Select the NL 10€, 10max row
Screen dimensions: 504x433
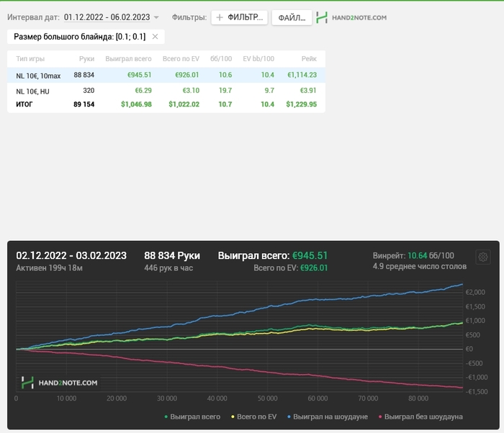[166, 76]
